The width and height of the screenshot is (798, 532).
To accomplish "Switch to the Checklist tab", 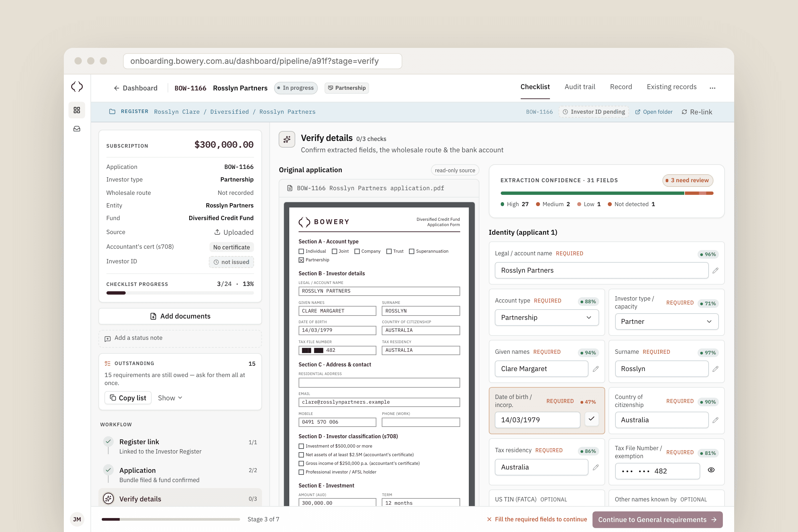I will coord(535,87).
